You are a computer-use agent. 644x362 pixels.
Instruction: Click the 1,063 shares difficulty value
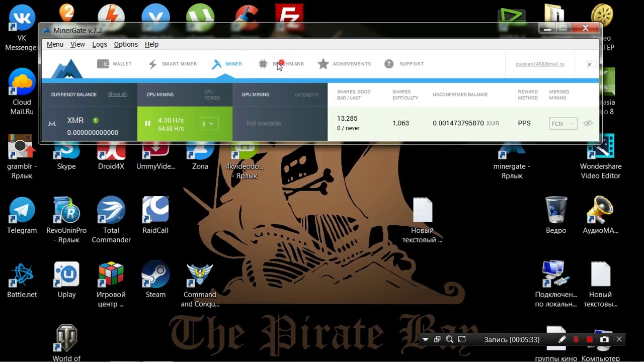[400, 123]
